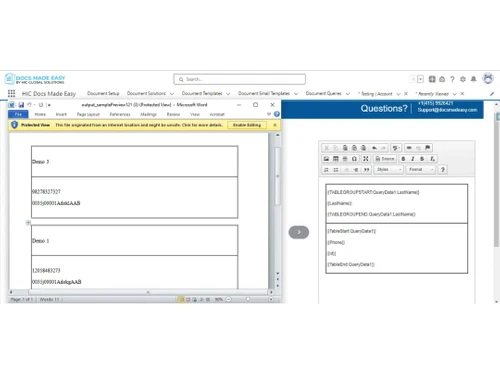Viewport: 500px width, 375px height.
Task: Click the editor Paste from Word icon
Action: tap(364, 148)
